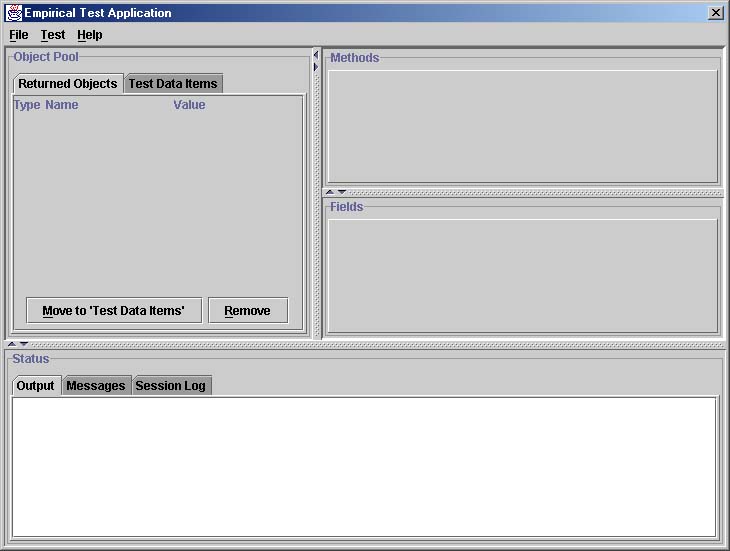Click up arrow on the divider above Status

click(11, 344)
